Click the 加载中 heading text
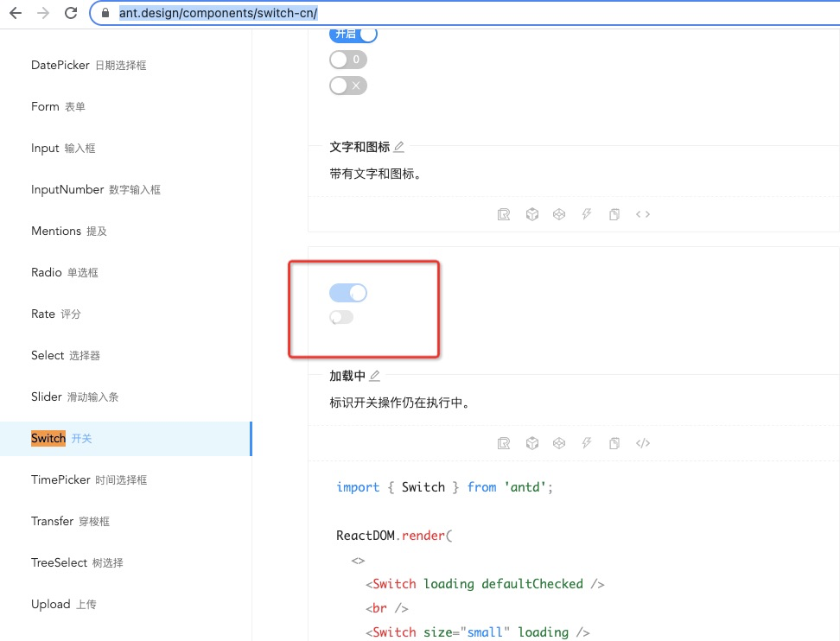 (347, 376)
